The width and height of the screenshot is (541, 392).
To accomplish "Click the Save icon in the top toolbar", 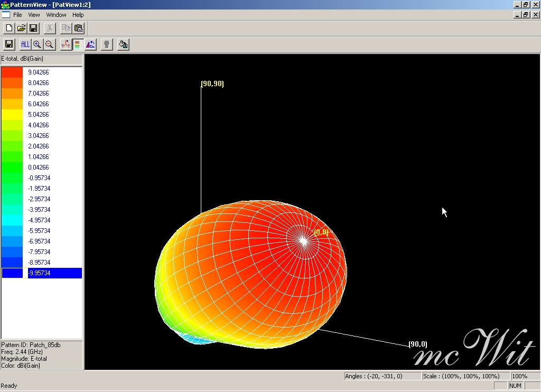I will coord(33,28).
